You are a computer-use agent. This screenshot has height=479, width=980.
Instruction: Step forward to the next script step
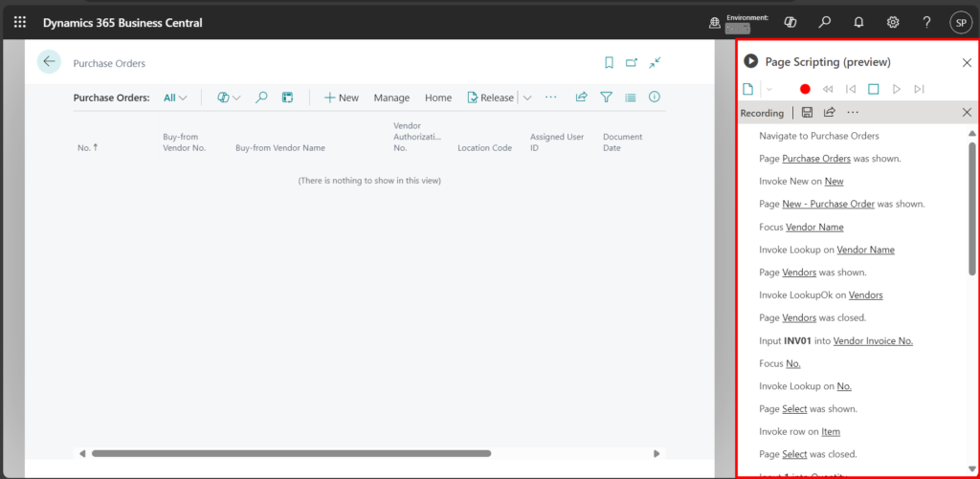point(919,89)
